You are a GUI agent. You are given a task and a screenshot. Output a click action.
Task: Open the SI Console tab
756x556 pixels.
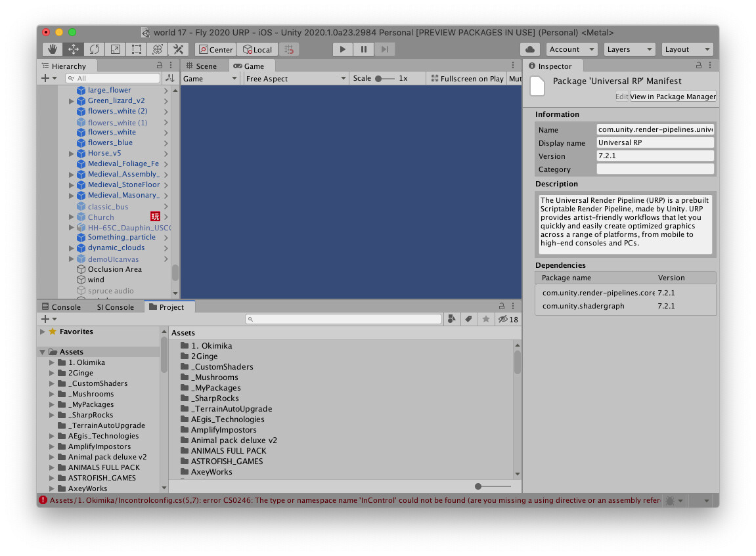114,307
